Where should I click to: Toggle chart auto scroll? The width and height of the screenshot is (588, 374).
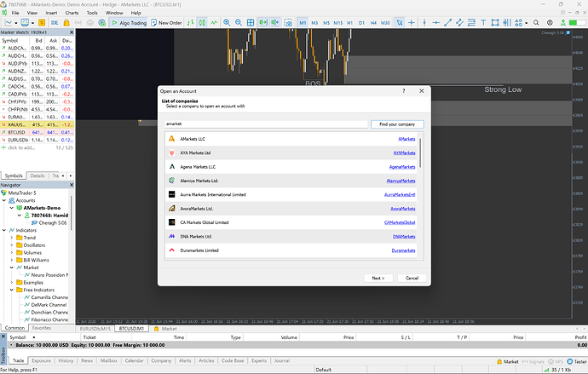pyautogui.click(x=263, y=23)
